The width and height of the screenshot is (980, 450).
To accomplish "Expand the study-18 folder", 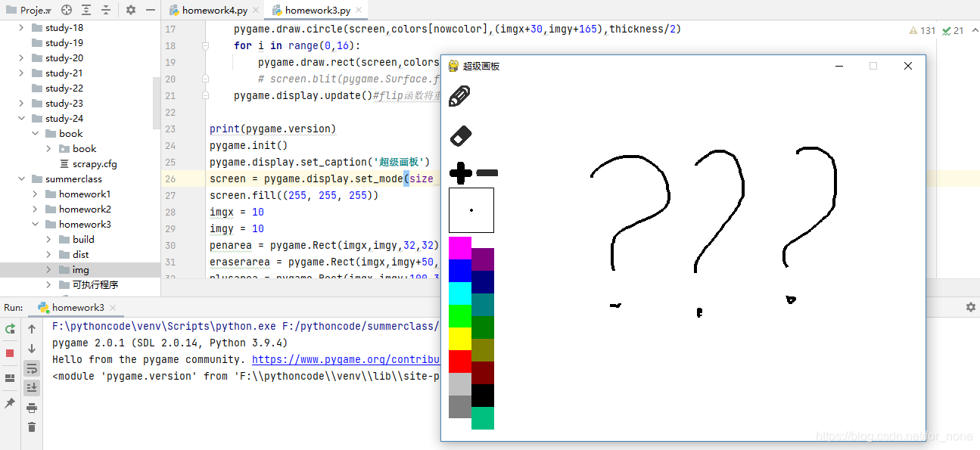I will 21,28.
